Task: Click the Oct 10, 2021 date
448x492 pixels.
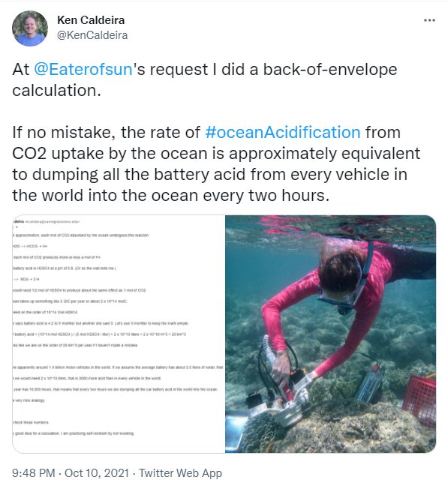Action: [x=97, y=472]
